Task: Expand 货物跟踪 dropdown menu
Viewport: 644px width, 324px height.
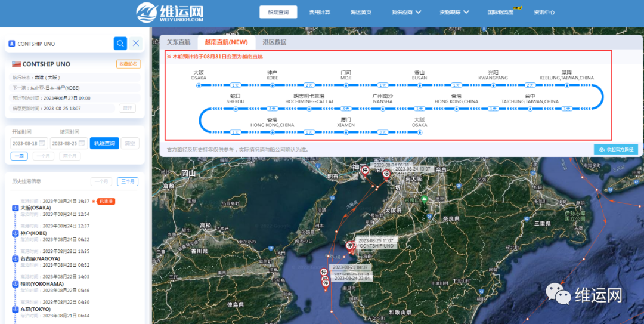Action: 454,13
